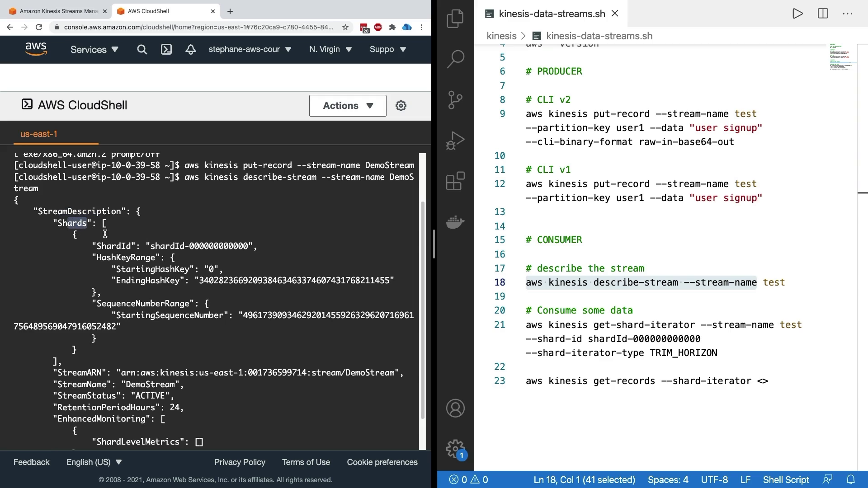Open the Source Control view

pyautogui.click(x=455, y=100)
